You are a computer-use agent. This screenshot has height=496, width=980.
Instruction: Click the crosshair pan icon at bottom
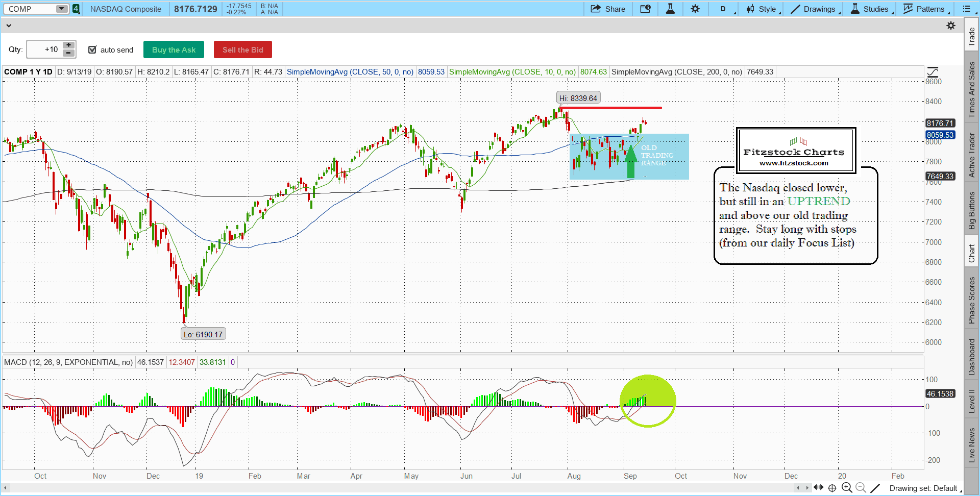coord(832,488)
